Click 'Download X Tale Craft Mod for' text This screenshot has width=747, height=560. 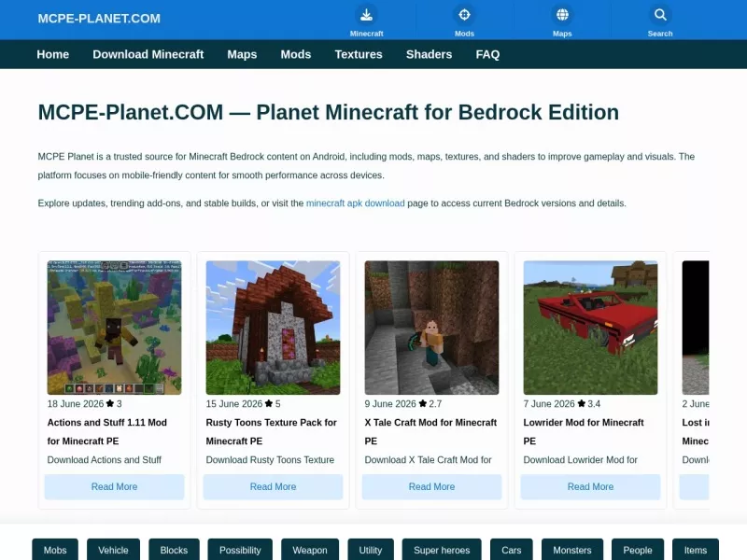tap(429, 460)
